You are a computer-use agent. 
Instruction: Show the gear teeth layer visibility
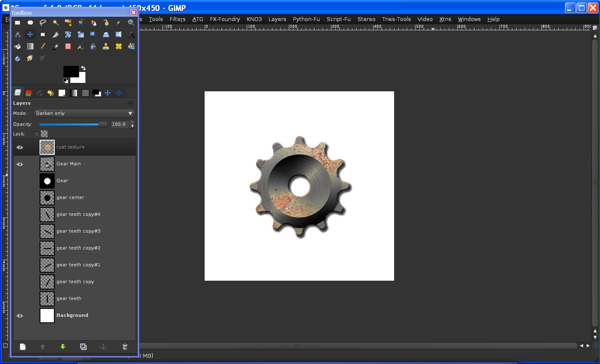point(19,298)
